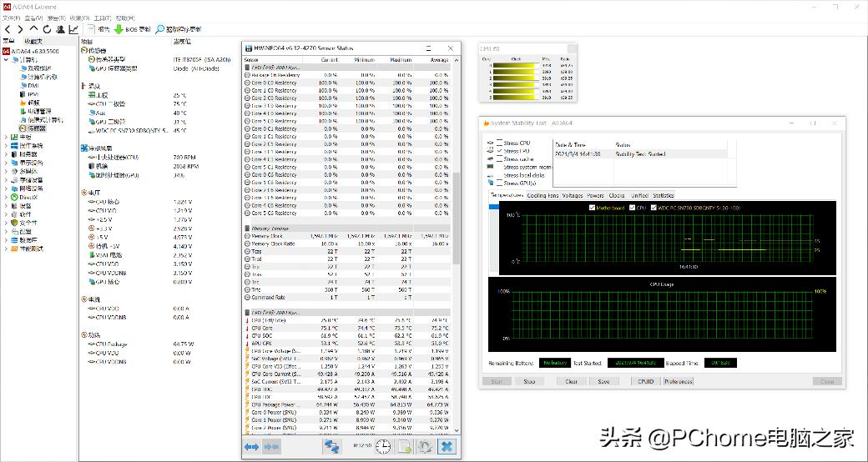
Task: Close HWiNFO sensors with blue X icon
Action: pyautogui.click(x=447, y=447)
